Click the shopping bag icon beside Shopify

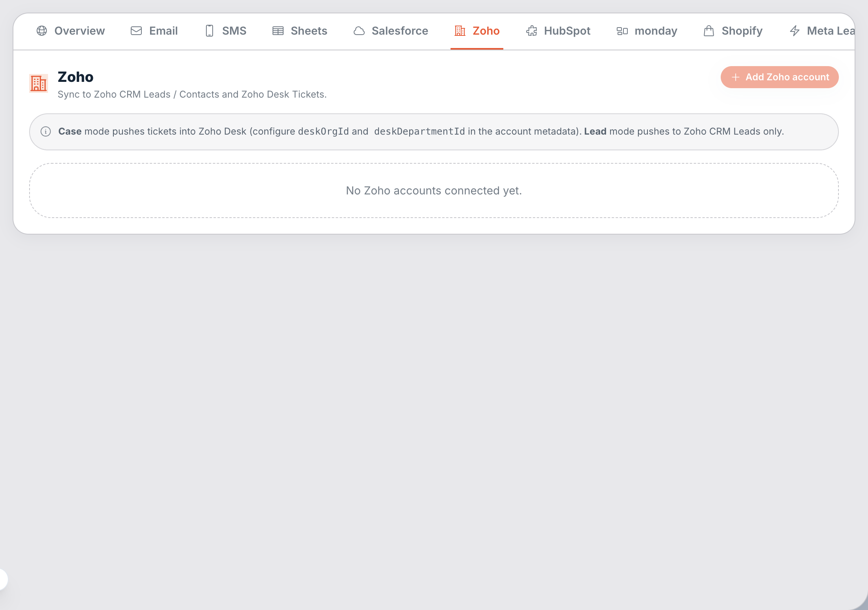(x=709, y=31)
